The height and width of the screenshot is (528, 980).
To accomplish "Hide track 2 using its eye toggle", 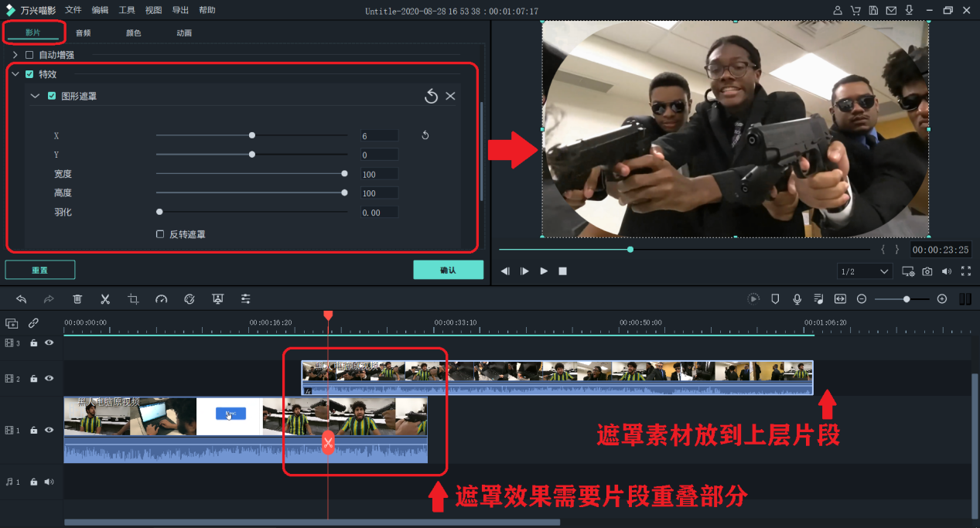I will pos(49,379).
